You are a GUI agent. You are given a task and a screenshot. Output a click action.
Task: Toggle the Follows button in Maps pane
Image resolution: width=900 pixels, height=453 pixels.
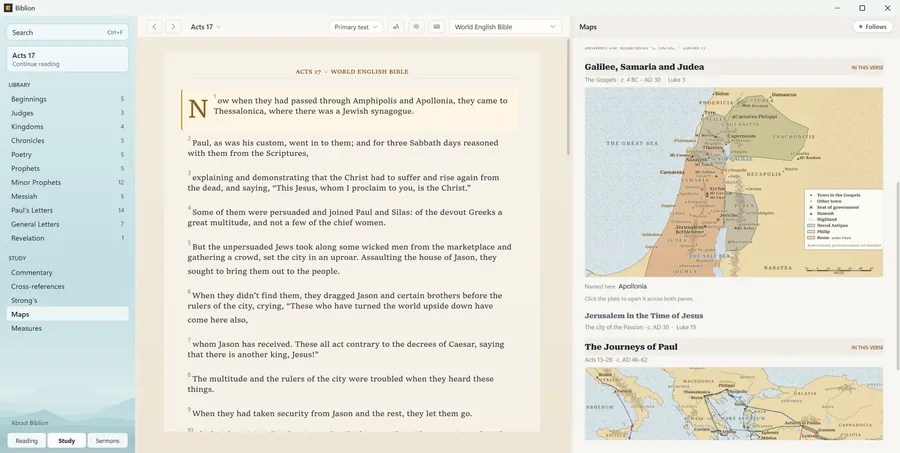[872, 26]
